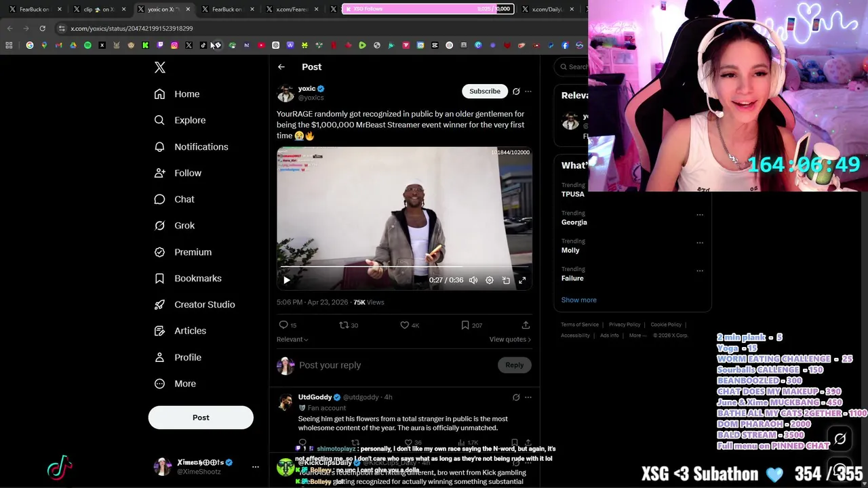Subscribe to yoxic
Screen dimensions: 868x488
485,91
